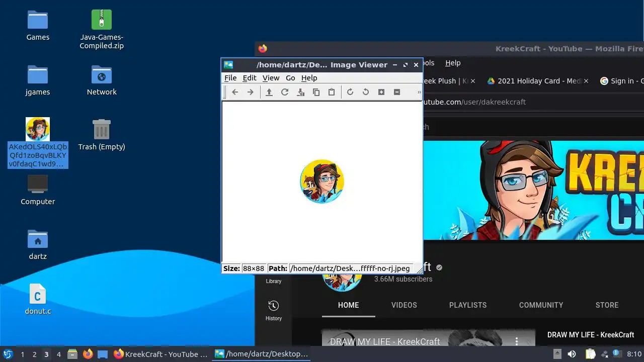Zoom out with the minus toolbar icon
The image size is (644, 362).
pos(397,92)
